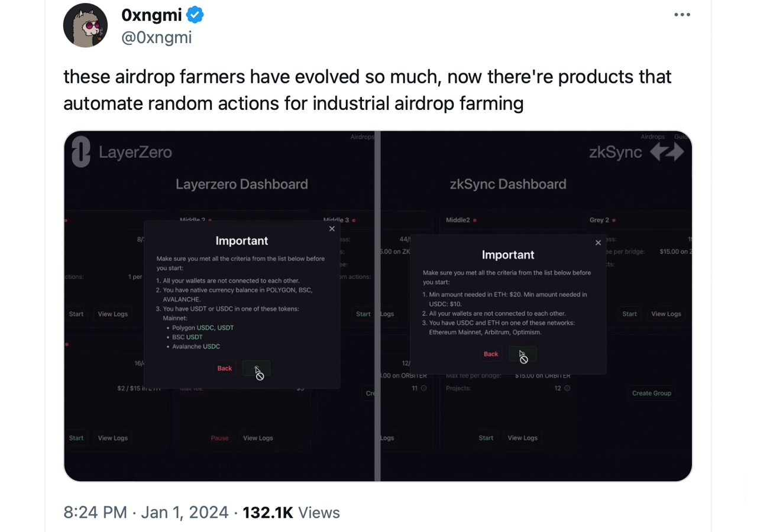View the 132.1K Views analytics
Image resolution: width=757 pixels, height=532 pixels.
pyautogui.click(x=291, y=512)
